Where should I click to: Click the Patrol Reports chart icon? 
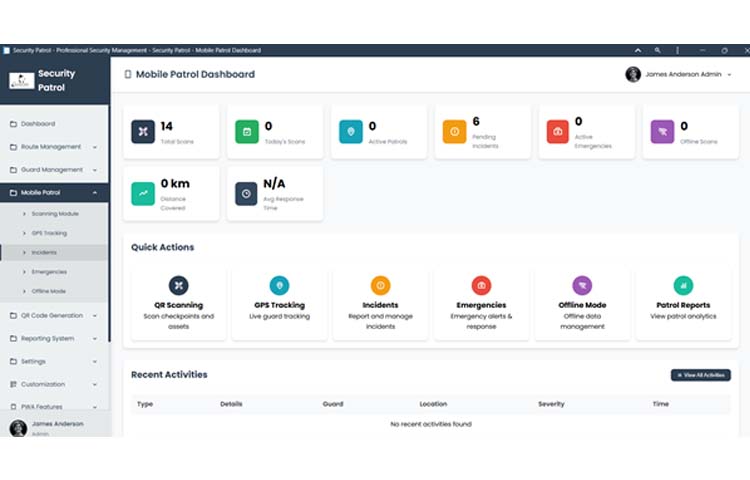click(683, 286)
